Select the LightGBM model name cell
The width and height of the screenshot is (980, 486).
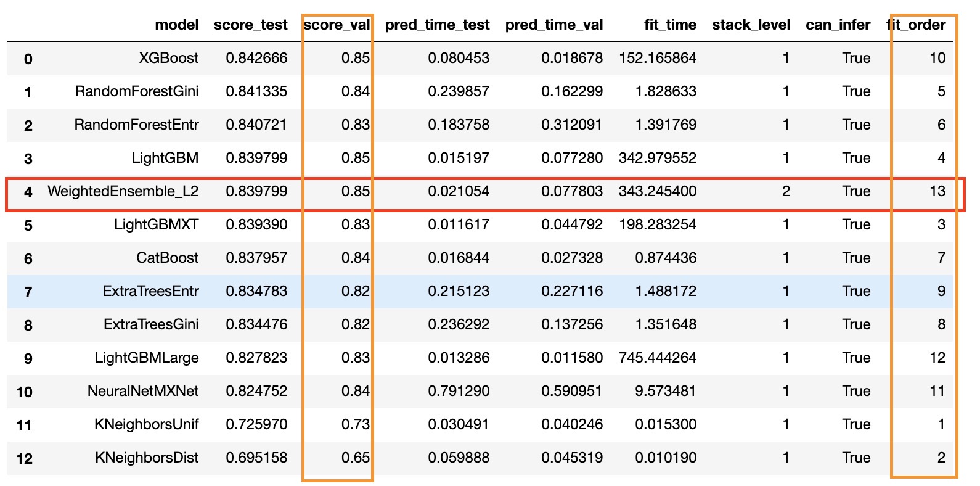coord(165,158)
